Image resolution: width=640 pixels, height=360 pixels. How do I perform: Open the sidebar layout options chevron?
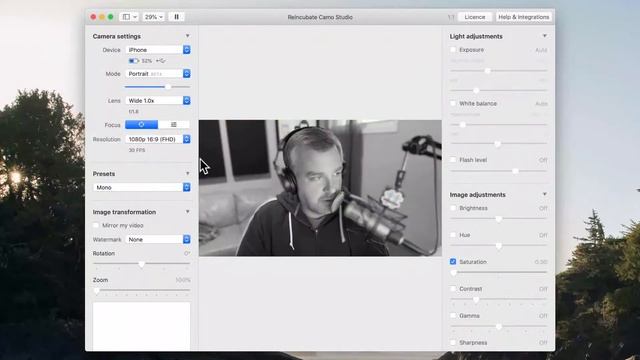click(x=135, y=17)
